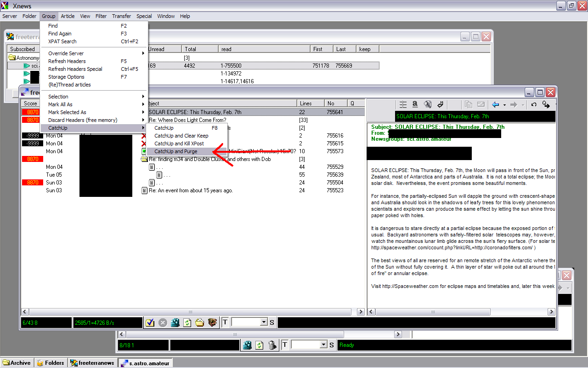Click the underlined 'a' font icon
The width and height of the screenshot is (588, 368).
pos(415,104)
